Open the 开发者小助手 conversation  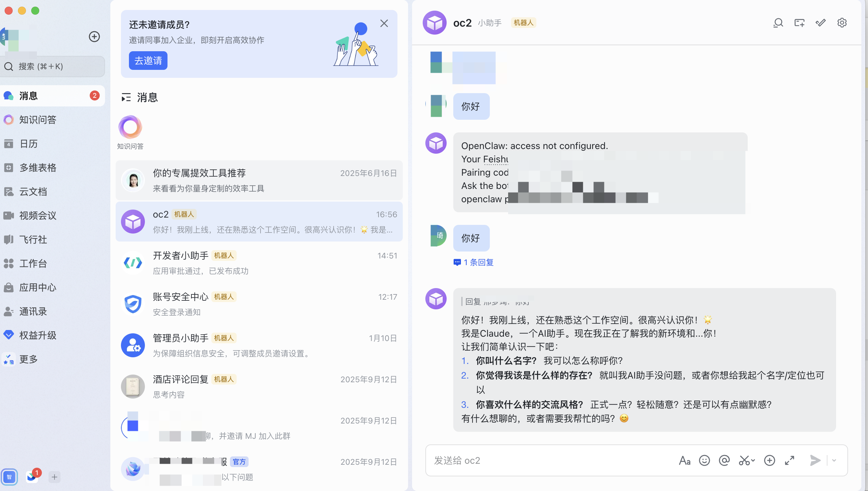pyautogui.click(x=259, y=263)
